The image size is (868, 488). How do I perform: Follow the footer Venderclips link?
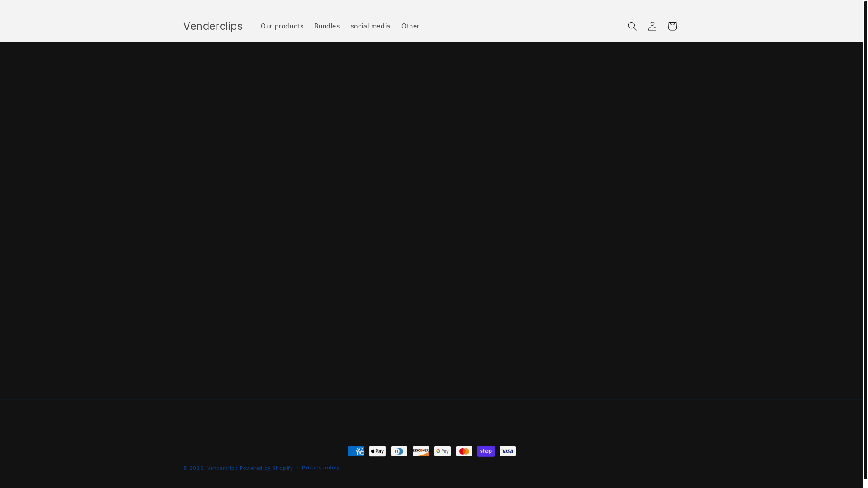click(x=222, y=468)
